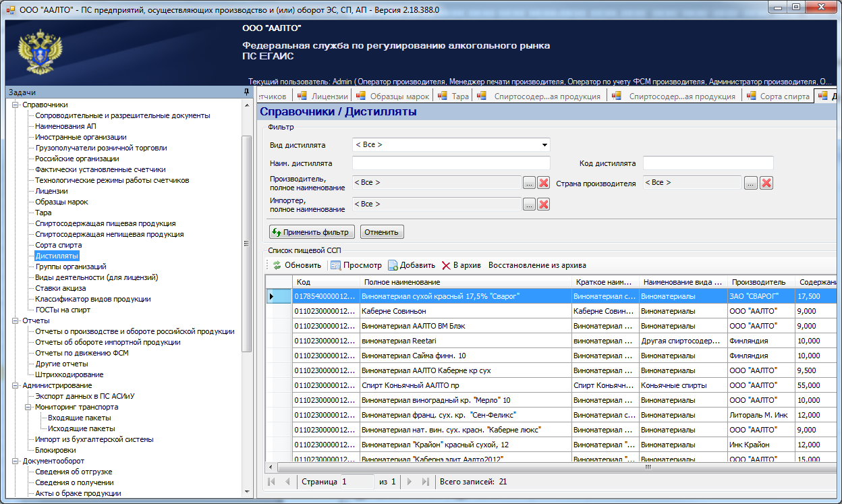842x504 pixels.
Task: Click Литораль М. Инк producer cell
Action: pos(761,415)
